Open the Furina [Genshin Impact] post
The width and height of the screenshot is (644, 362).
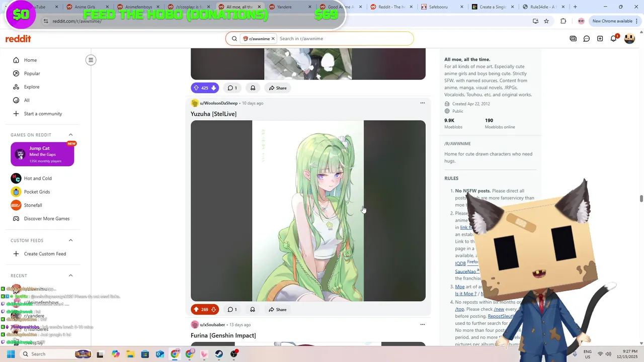coord(223,335)
